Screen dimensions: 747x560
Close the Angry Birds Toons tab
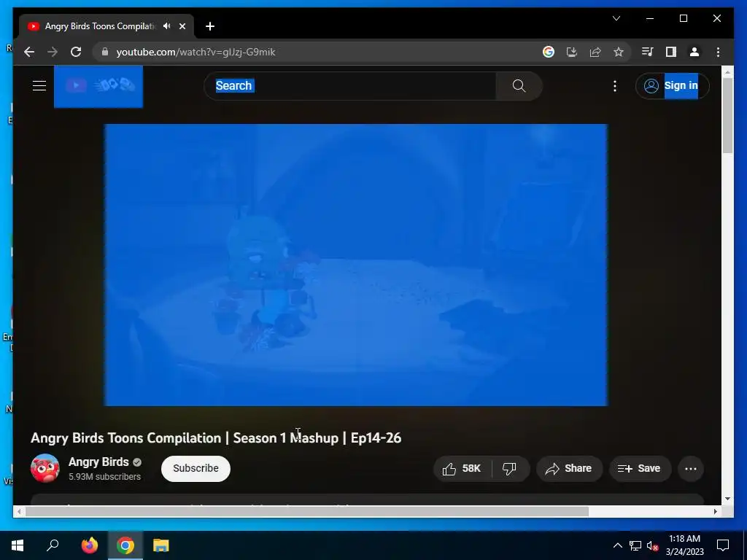click(182, 26)
